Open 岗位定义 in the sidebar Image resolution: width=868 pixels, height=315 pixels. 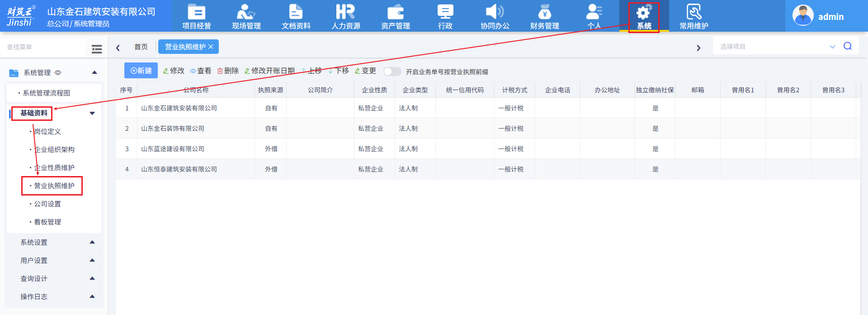click(47, 131)
